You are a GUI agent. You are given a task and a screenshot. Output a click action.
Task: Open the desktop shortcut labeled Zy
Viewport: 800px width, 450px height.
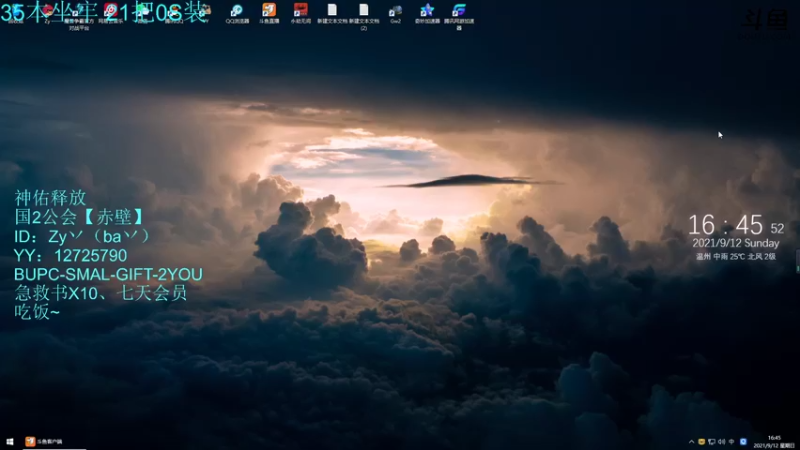tap(47, 14)
